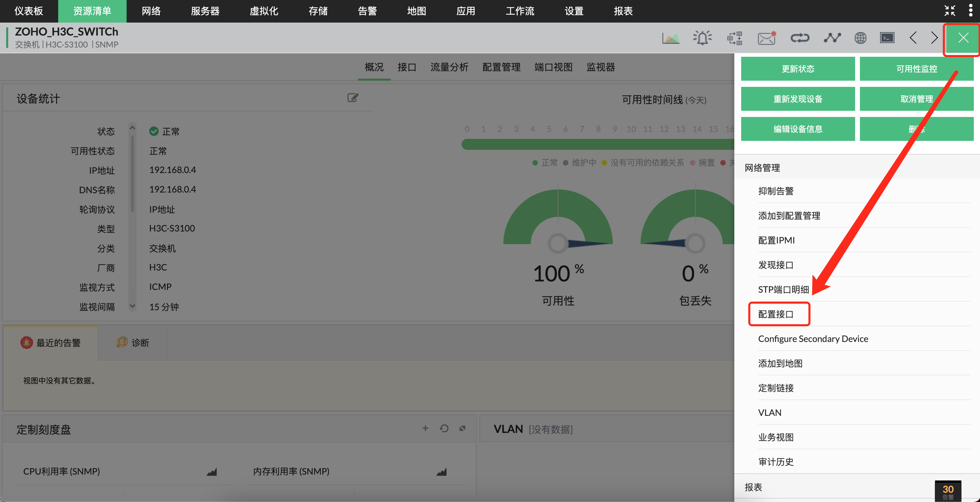980x502 pixels.
Task: Switch to the 接口 tab
Action: 407,67
